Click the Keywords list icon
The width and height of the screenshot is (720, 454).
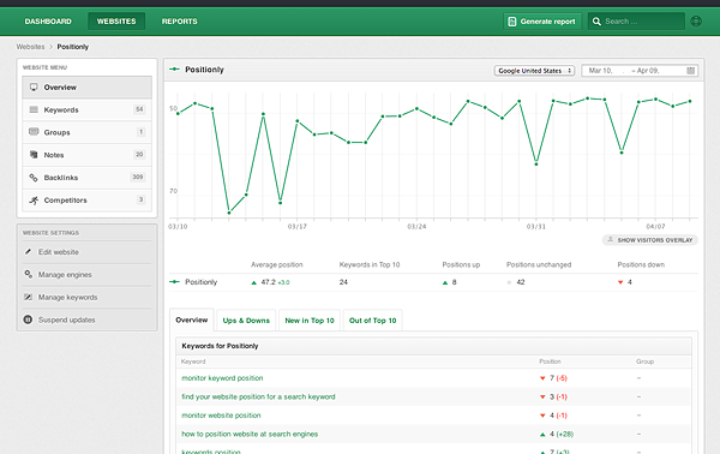click(34, 110)
